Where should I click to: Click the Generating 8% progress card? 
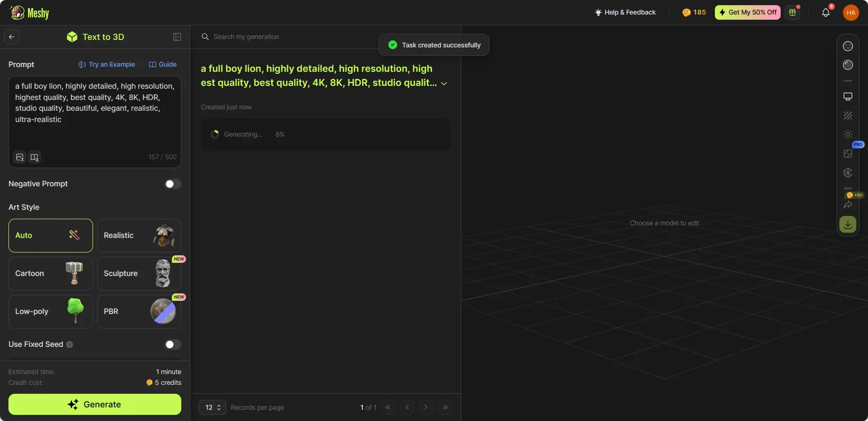pyautogui.click(x=325, y=134)
